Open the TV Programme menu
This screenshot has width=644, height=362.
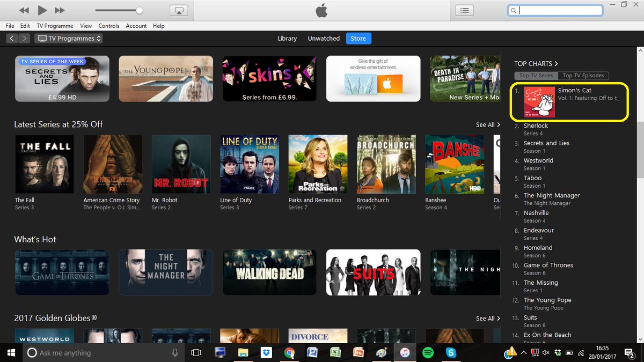pos(55,26)
